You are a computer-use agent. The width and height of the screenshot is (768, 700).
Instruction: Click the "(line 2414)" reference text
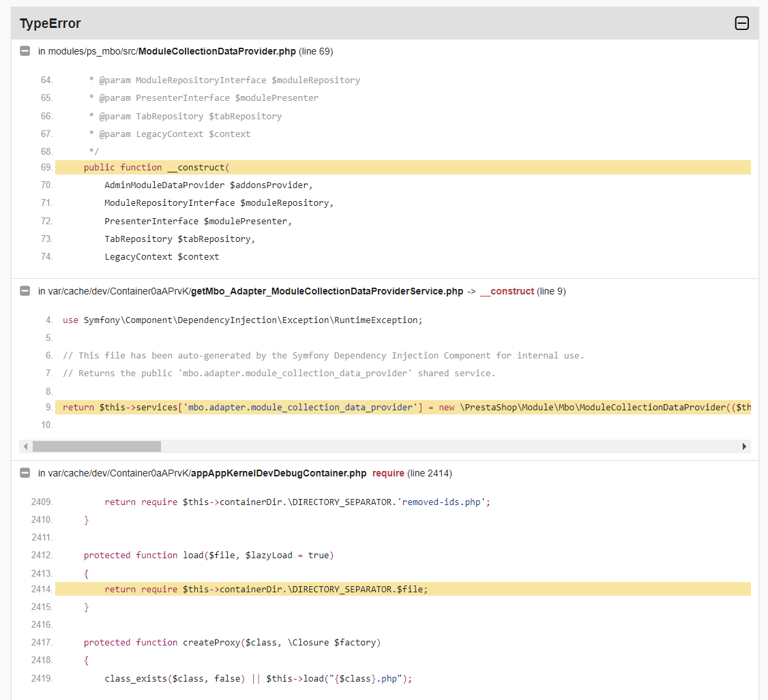[x=430, y=473]
